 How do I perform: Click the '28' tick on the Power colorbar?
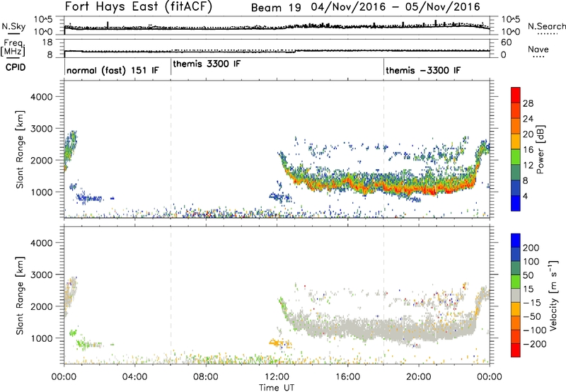click(528, 103)
